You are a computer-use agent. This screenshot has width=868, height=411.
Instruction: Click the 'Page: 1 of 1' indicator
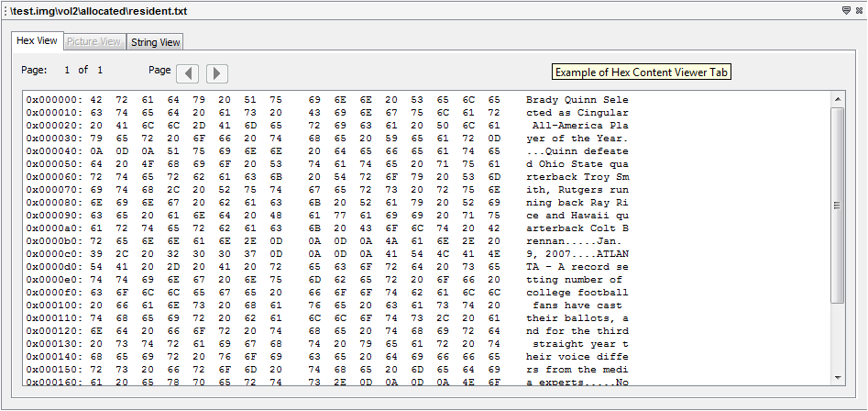[61, 70]
